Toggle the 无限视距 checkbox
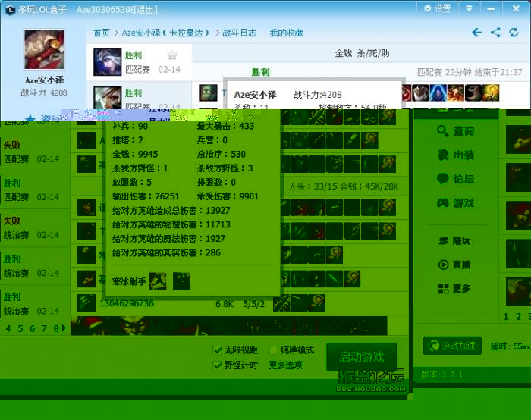The image size is (531, 420). tap(218, 349)
